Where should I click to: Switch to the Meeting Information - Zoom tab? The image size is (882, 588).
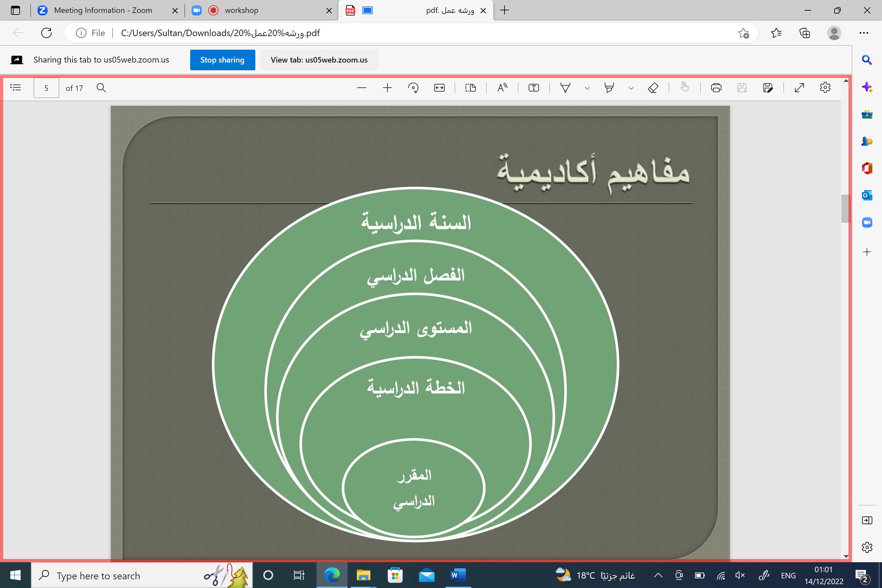pos(103,10)
